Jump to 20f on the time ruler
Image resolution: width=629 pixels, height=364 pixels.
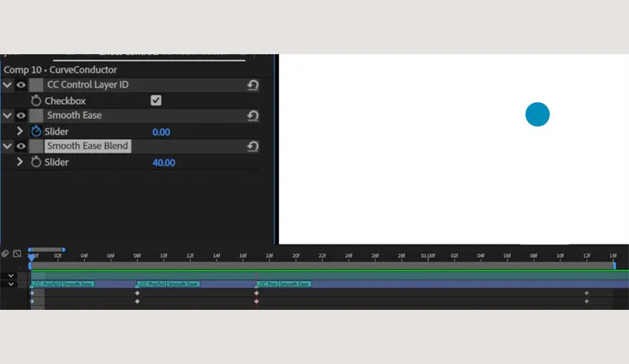coord(296,256)
